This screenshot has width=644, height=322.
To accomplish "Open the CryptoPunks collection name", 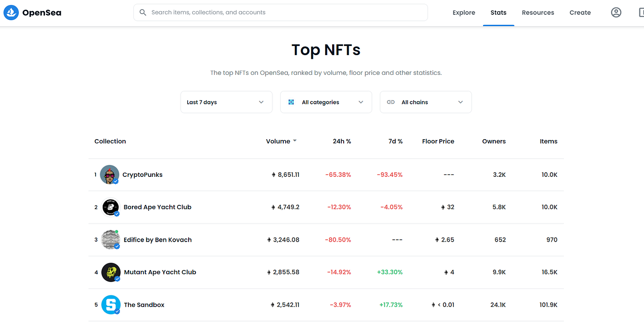I will [x=143, y=175].
